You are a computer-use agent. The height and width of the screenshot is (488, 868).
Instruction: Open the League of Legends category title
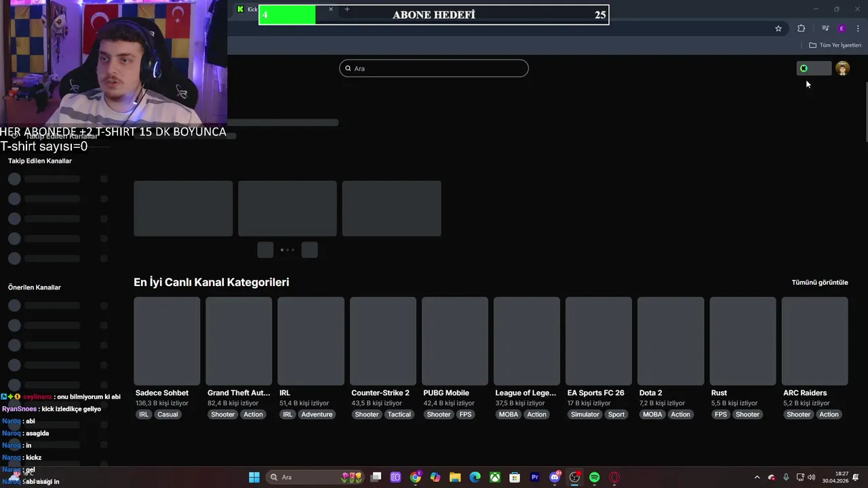526,393
